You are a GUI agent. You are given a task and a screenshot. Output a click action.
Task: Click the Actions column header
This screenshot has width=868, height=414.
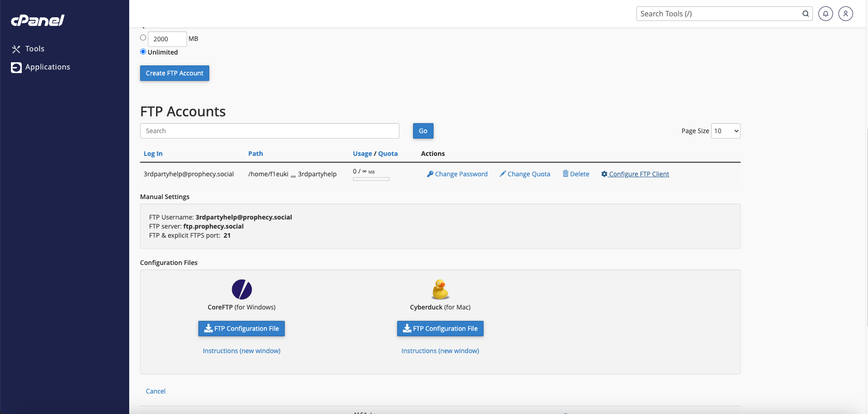[433, 154]
